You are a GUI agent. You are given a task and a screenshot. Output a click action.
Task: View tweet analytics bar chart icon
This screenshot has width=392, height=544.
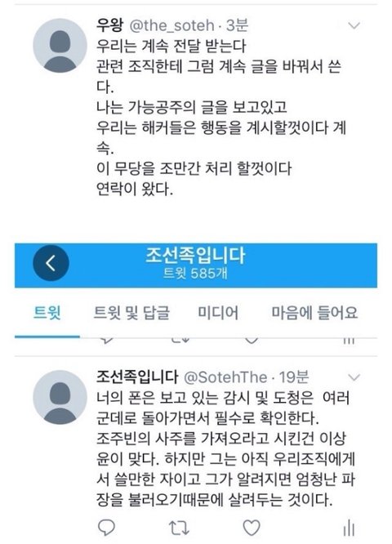[348, 528]
